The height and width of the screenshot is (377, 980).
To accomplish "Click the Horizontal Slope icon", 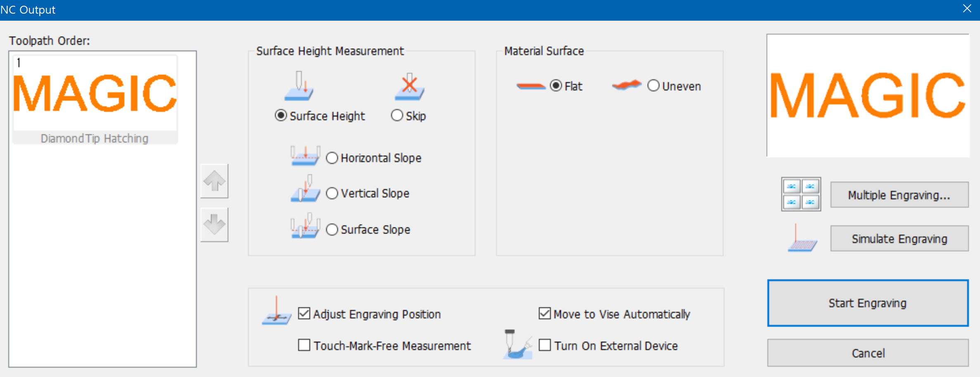I will point(305,156).
